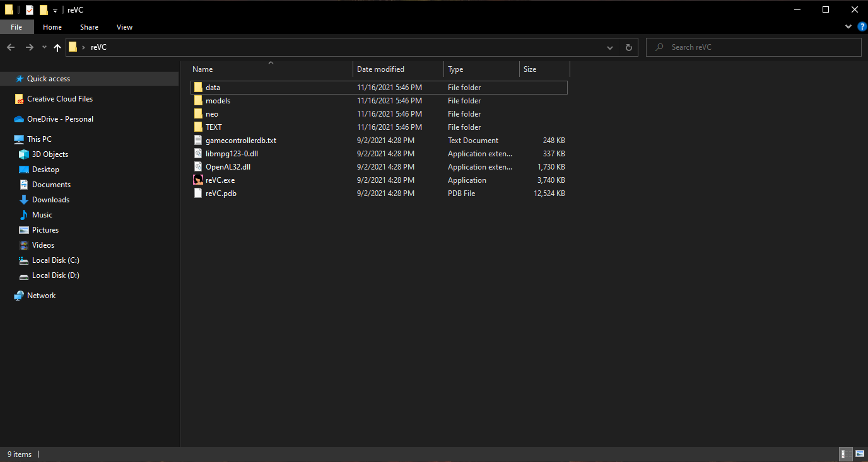Select the reVC.exe application icon
868x462 pixels.
coord(198,180)
